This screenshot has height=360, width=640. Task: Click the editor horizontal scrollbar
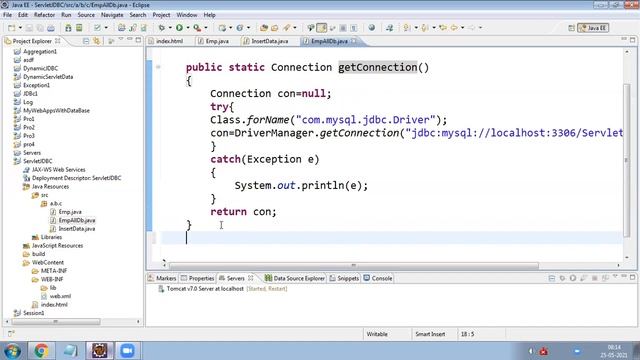coord(353,266)
